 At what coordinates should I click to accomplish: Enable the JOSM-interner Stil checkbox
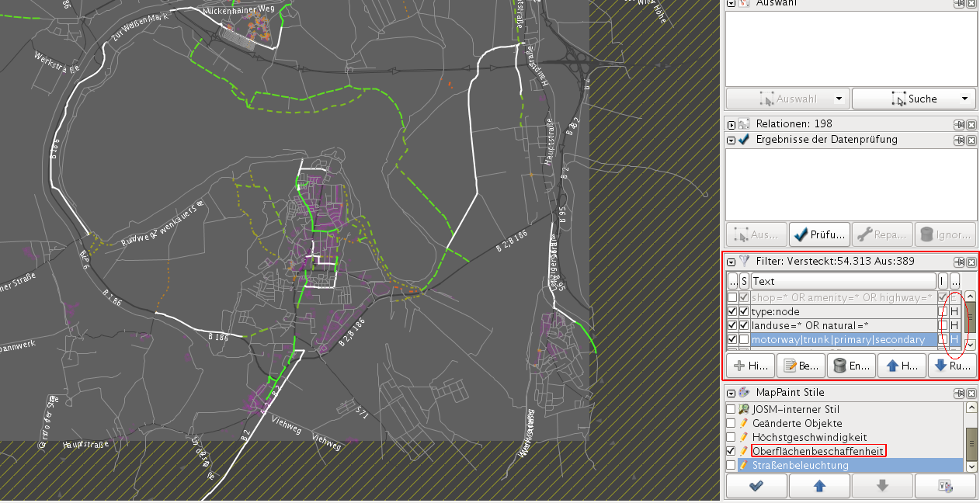pyautogui.click(x=730, y=409)
